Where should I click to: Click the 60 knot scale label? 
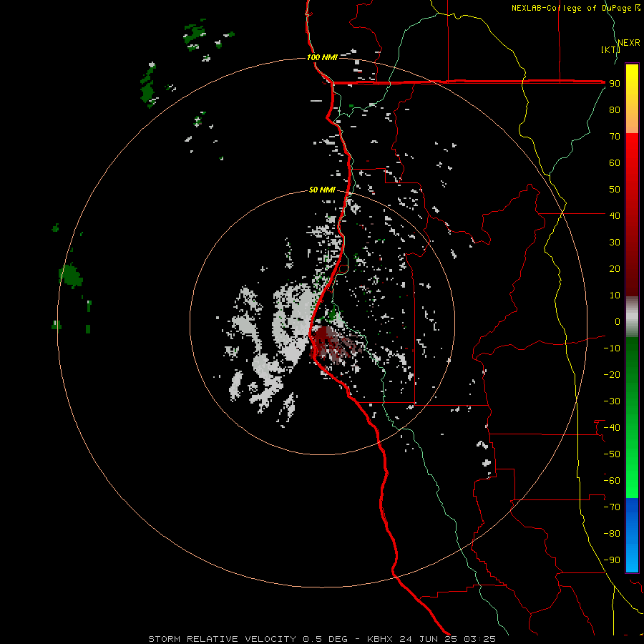point(615,162)
